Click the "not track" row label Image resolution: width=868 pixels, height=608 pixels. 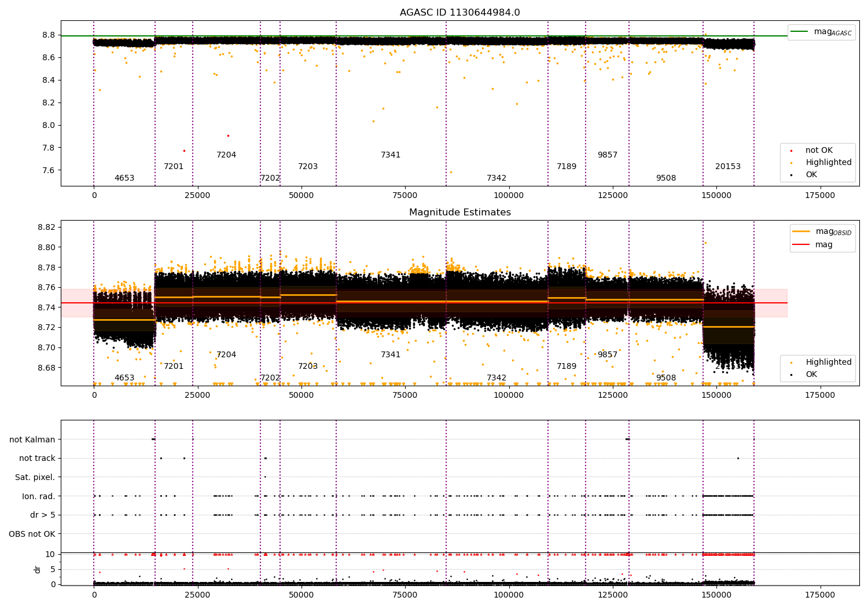click(37, 459)
